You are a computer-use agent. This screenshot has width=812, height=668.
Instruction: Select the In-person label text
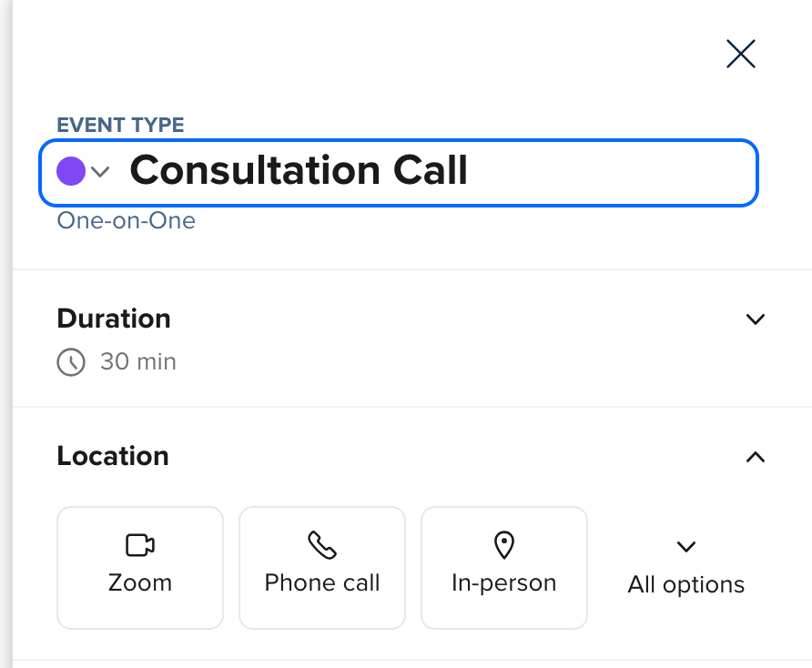pyautogui.click(x=503, y=582)
